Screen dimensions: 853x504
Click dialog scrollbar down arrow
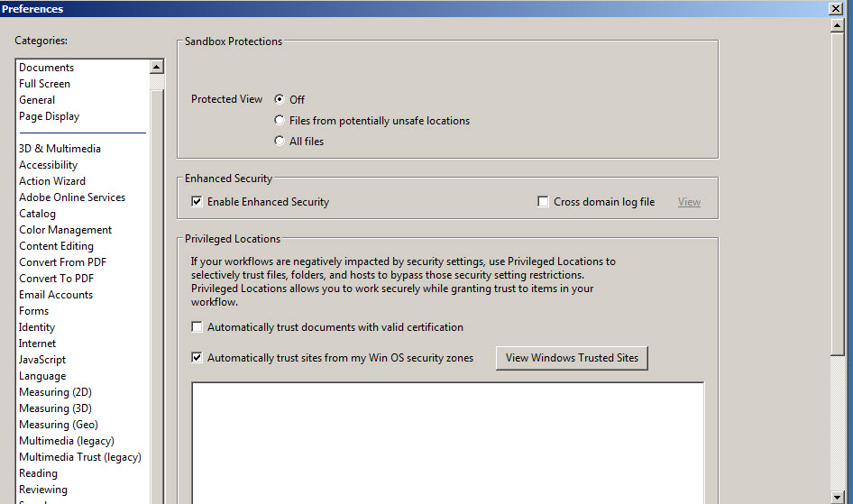click(838, 497)
